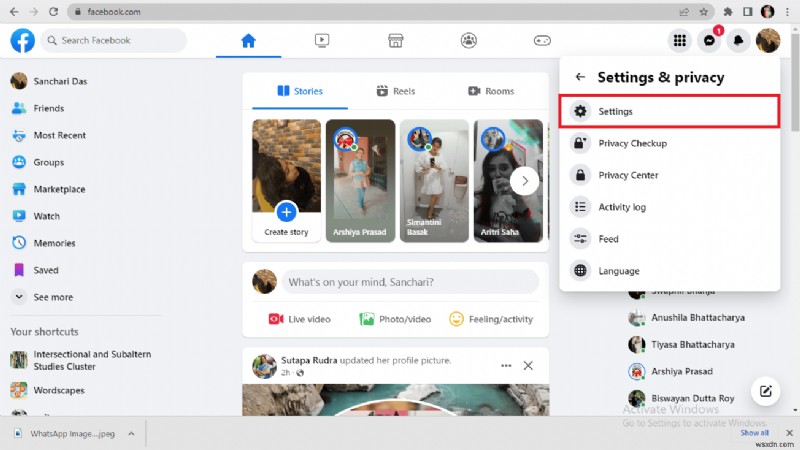
Task: Expand options arrow for WhatsApp Image download
Action: pos(131,434)
